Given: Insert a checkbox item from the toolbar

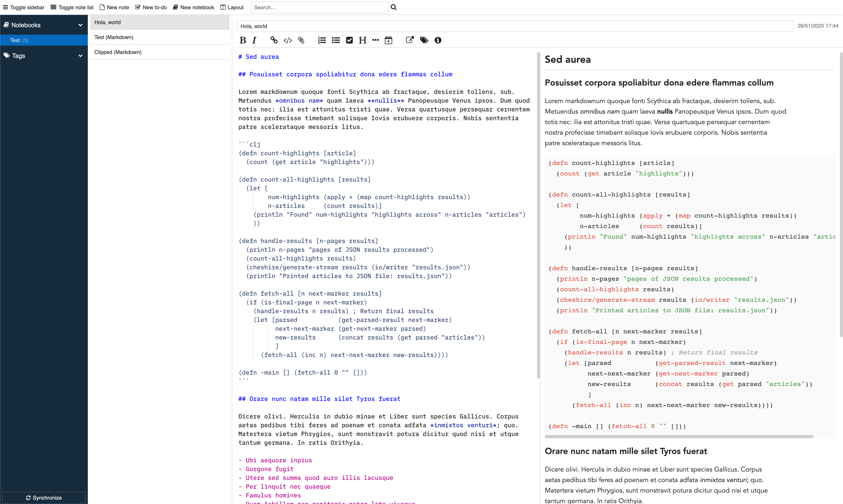Looking at the screenshot, I should [x=349, y=40].
